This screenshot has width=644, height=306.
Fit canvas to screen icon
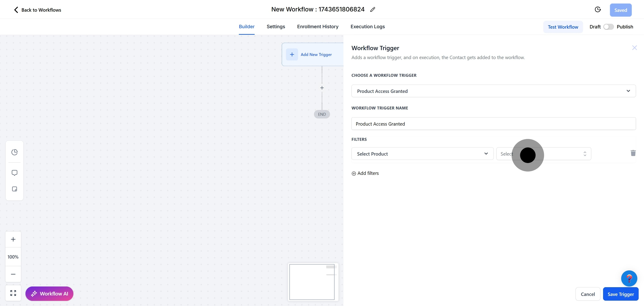(x=13, y=293)
